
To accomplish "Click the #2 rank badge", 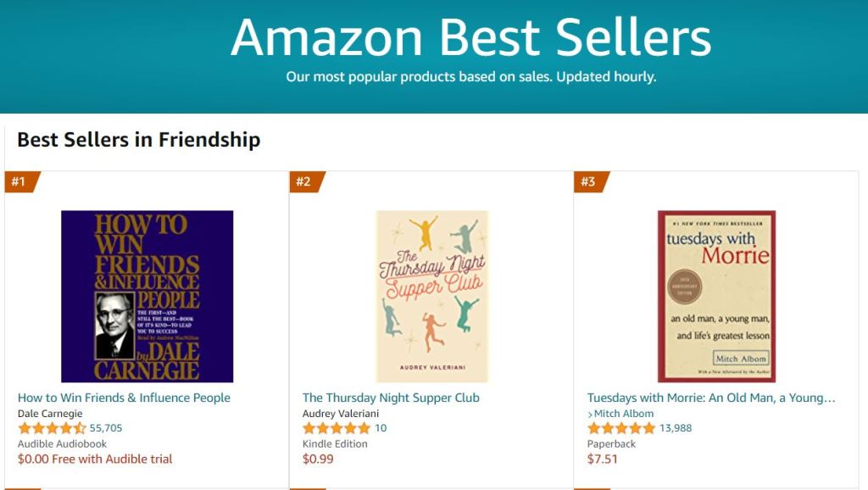I will (304, 181).
